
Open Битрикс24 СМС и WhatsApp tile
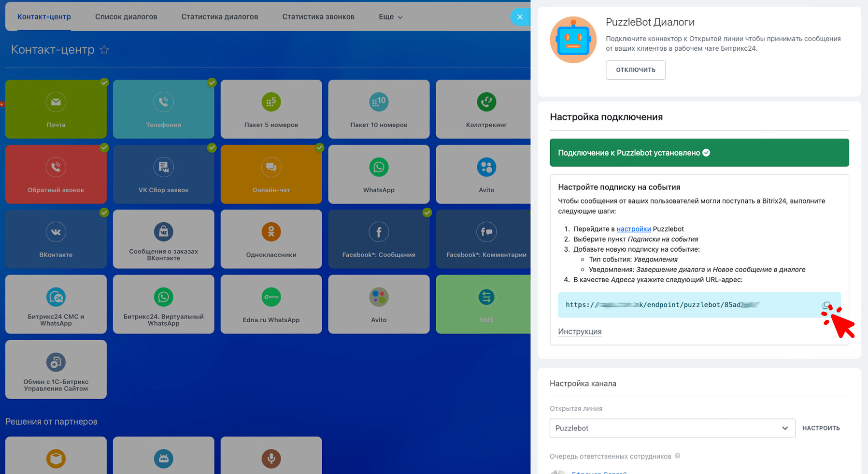click(56, 304)
